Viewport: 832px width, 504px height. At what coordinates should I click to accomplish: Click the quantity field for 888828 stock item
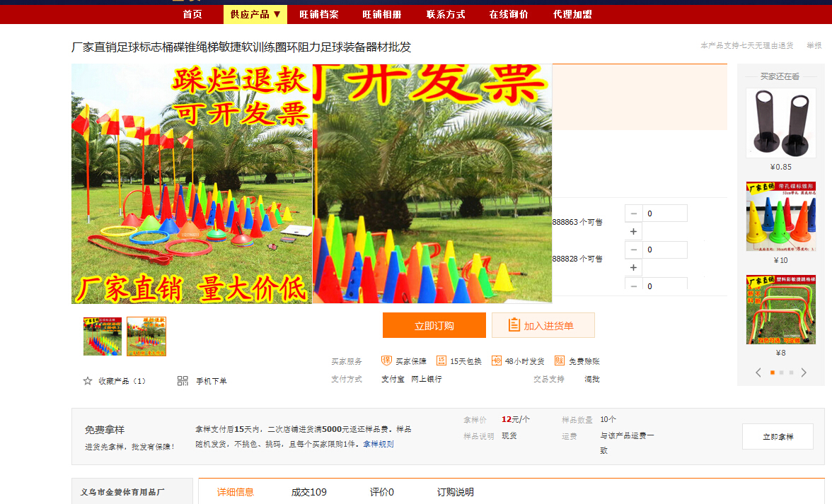tap(664, 250)
